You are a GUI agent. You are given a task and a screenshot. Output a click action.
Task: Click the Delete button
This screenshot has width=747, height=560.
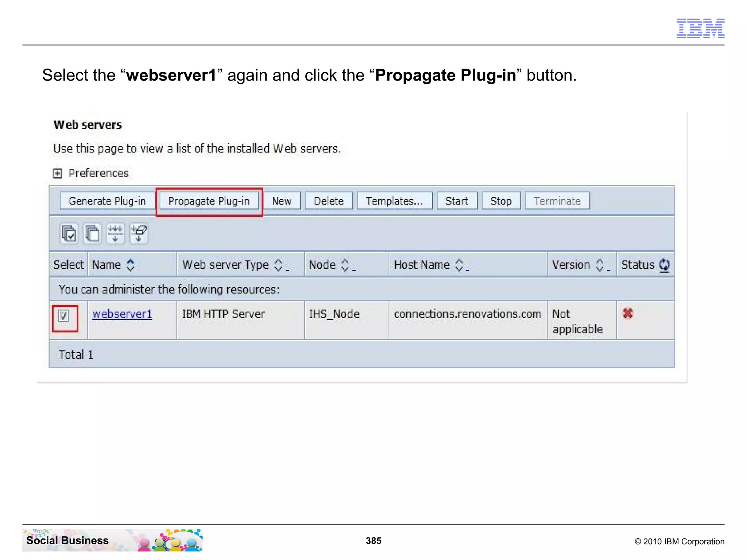[x=329, y=201]
